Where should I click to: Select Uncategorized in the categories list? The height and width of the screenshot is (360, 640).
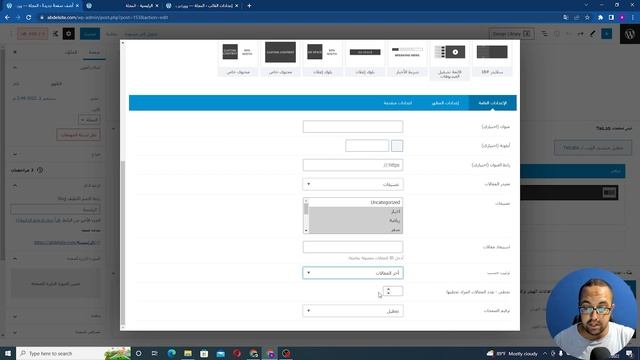[355, 202]
